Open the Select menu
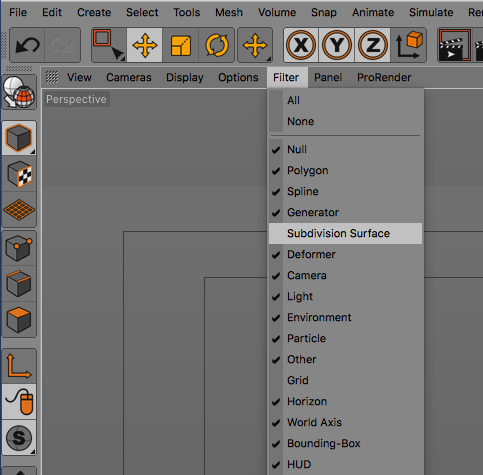Image resolution: width=483 pixels, height=475 pixels. (142, 12)
